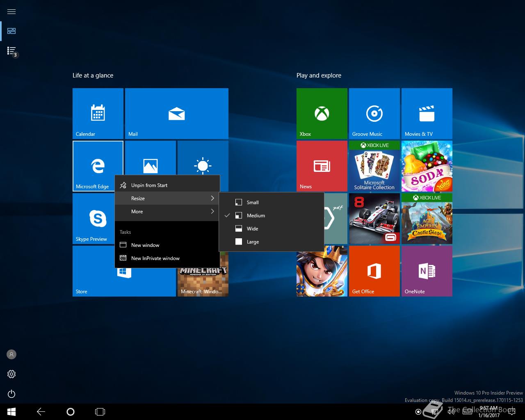This screenshot has height=420, width=525.
Task: Open Settings gear in the Start sidebar
Action: [x=11, y=374]
